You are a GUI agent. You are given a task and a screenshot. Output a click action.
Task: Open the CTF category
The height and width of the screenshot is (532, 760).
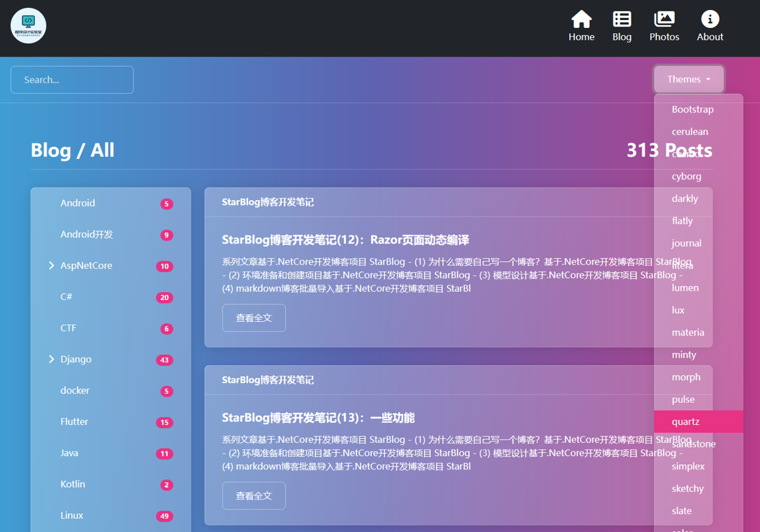tap(68, 328)
